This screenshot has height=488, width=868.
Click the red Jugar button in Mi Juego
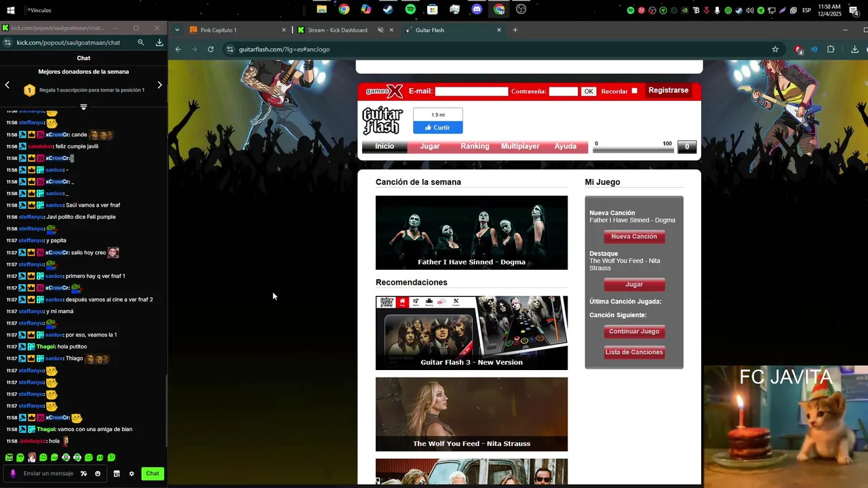[634, 285]
